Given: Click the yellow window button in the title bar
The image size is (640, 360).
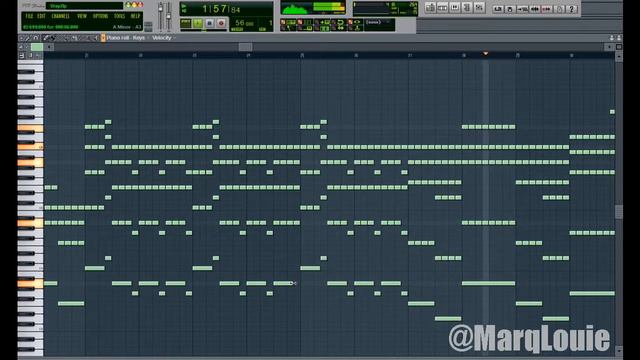Looking at the screenshot, I should (134, 5).
